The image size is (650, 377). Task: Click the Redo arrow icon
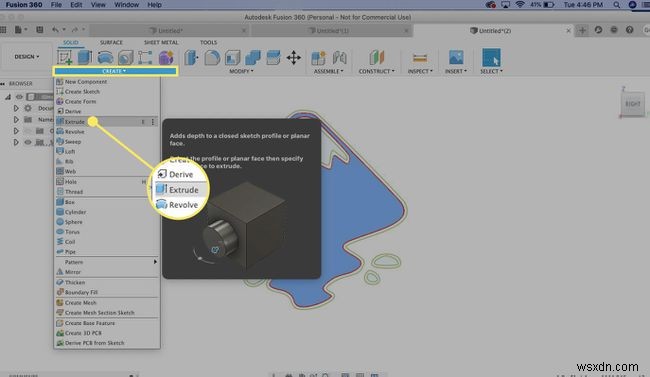pos(75,30)
